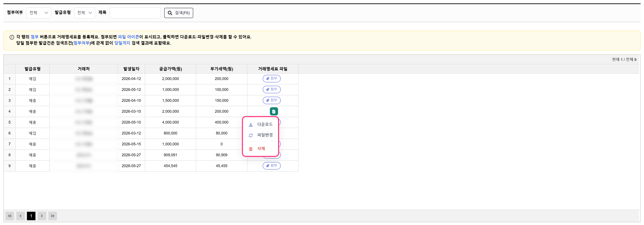Click the blue 파일 아이콘 text in notice
This screenshot has width=644, height=225.
[x=128, y=37]
